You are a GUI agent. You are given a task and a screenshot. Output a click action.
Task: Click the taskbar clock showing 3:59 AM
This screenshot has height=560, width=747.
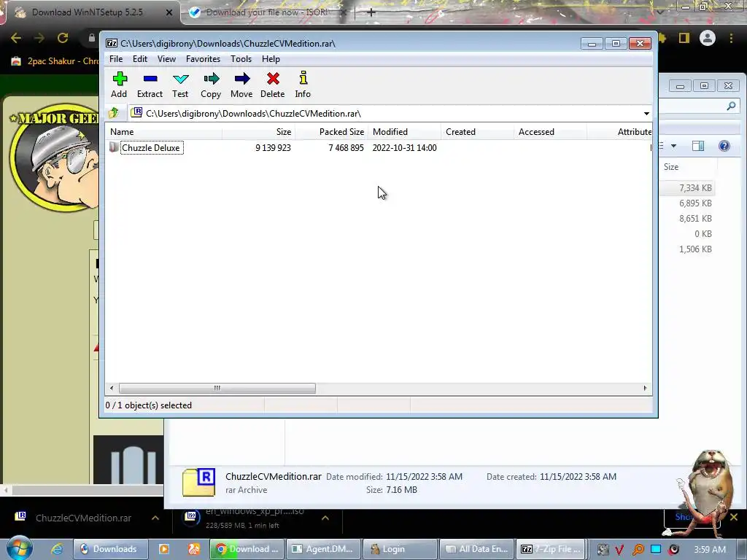(x=710, y=549)
